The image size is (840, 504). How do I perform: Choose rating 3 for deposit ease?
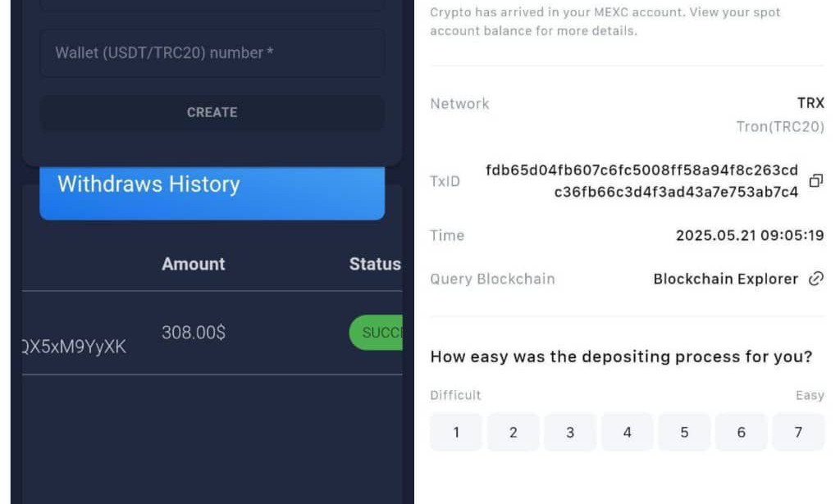(570, 433)
